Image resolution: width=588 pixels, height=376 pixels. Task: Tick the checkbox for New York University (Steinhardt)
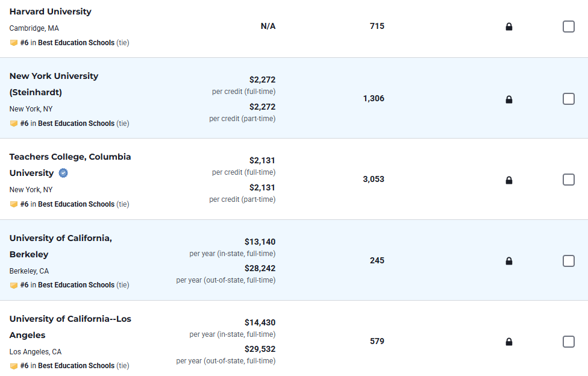click(568, 99)
